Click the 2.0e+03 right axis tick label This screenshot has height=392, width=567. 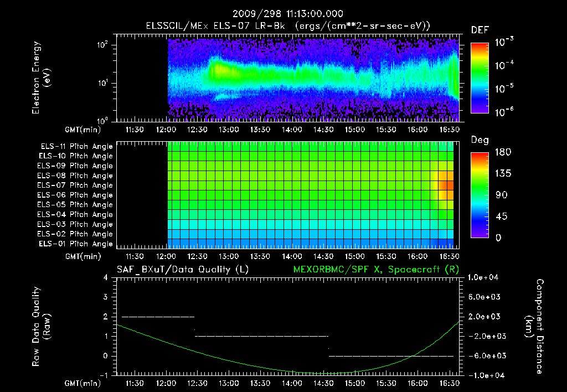[484, 317]
